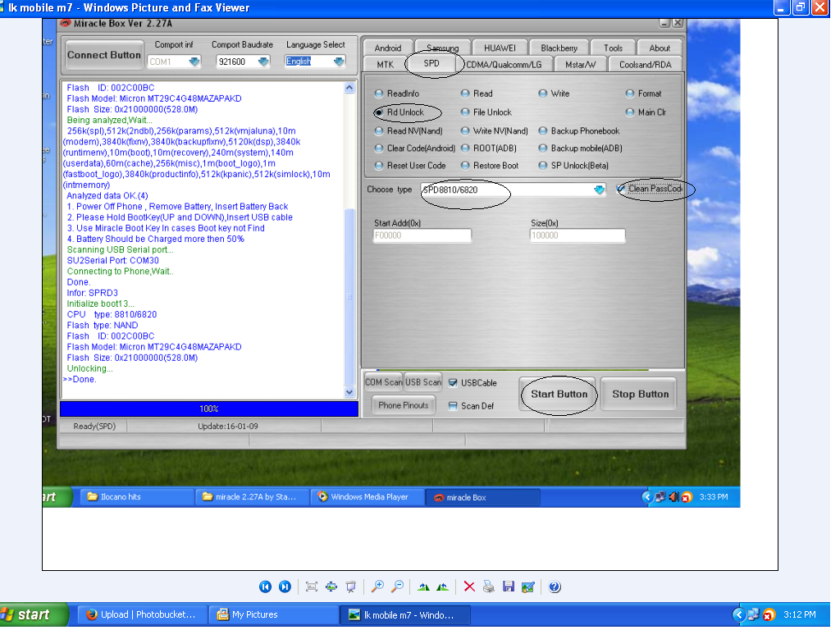Switch to the HUAWEI tab
Screen dimensions: 840x630
[500, 48]
